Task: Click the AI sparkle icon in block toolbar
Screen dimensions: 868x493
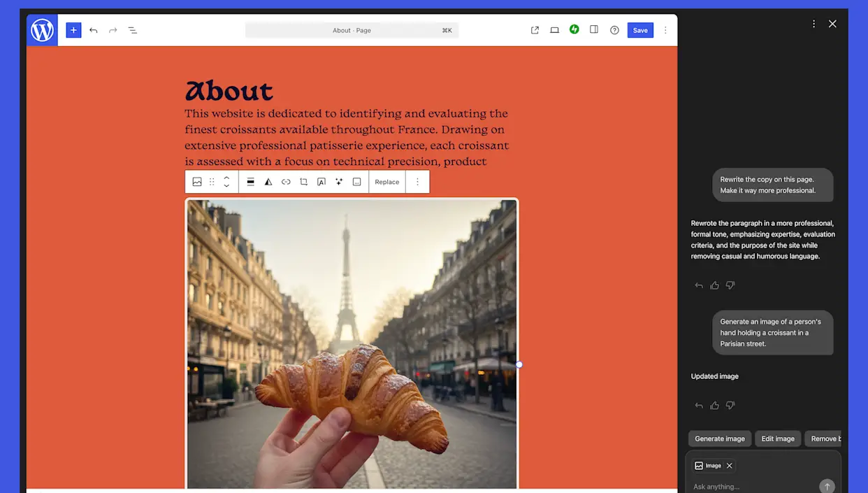Action: (339, 182)
